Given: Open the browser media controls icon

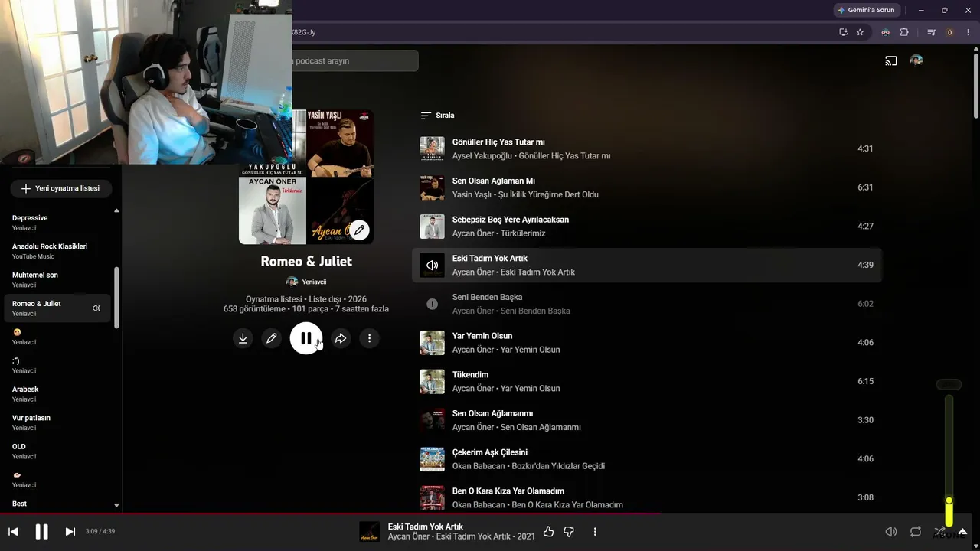Looking at the screenshot, I should click(x=932, y=32).
